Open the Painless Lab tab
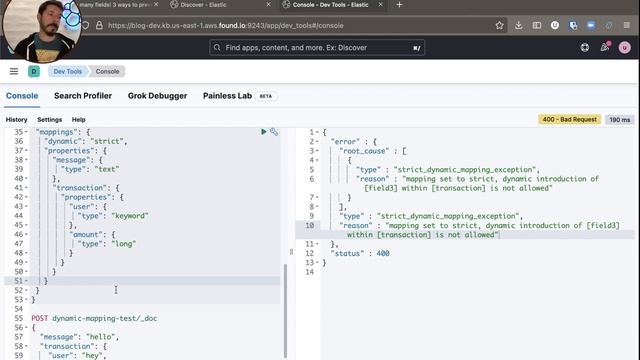The width and height of the screenshot is (640, 360). click(227, 96)
